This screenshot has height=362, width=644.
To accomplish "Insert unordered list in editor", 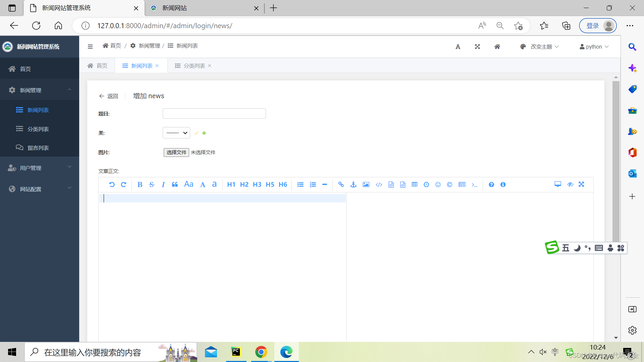I will [x=300, y=185].
